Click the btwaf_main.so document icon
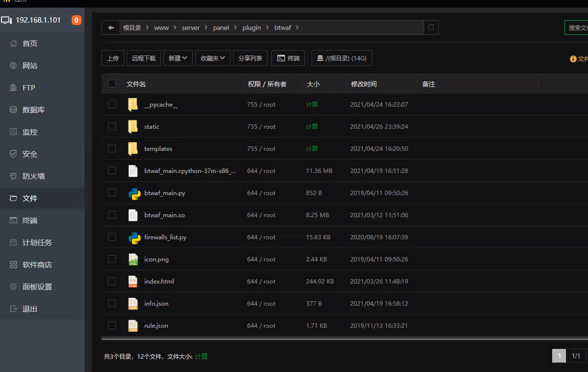The width and height of the screenshot is (588, 372). point(133,215)
